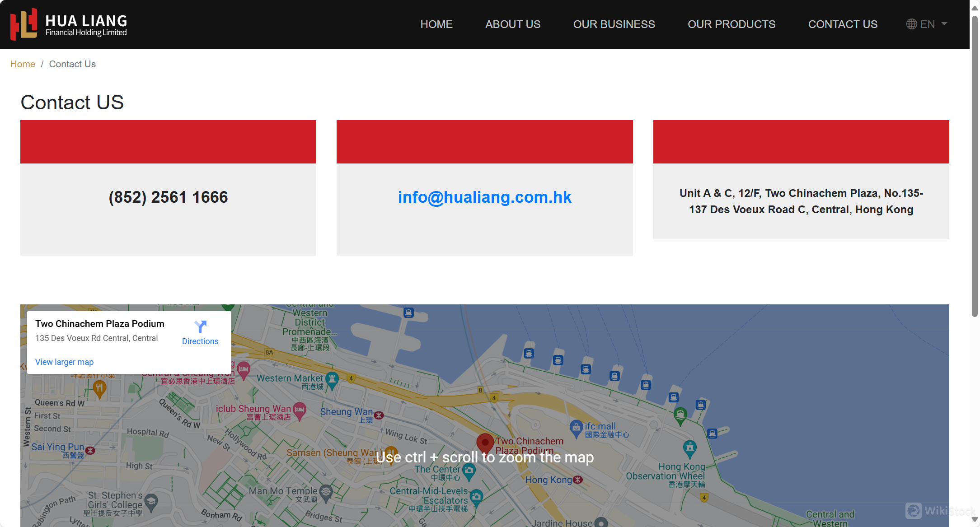Viewport: 980px width, 527px height.
Task: Go to OUR BUSINESS page
Action: pos(614,24)
